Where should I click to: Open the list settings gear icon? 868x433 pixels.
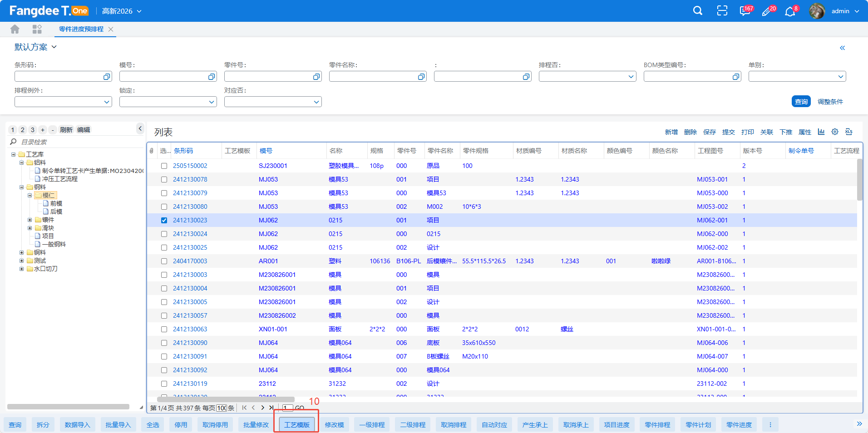[835, 132]
